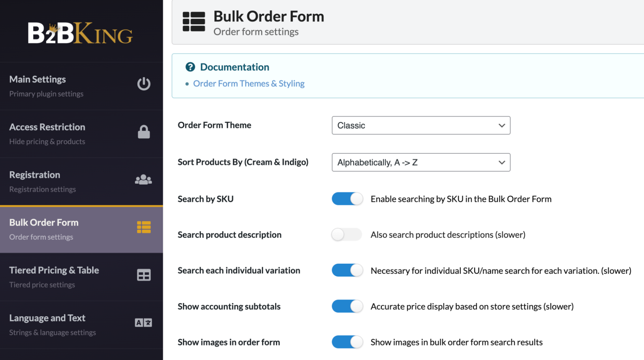
Task: Click the users group icon for Registration
Action: (143, 179)
